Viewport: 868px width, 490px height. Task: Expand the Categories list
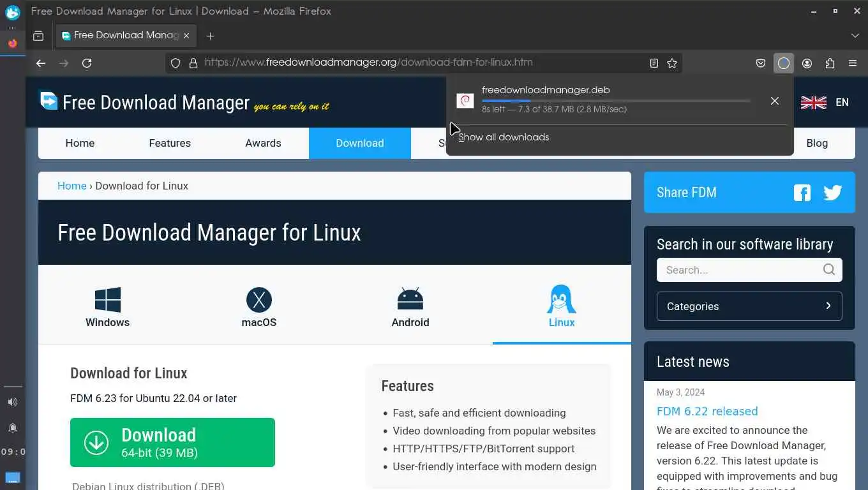749,306
